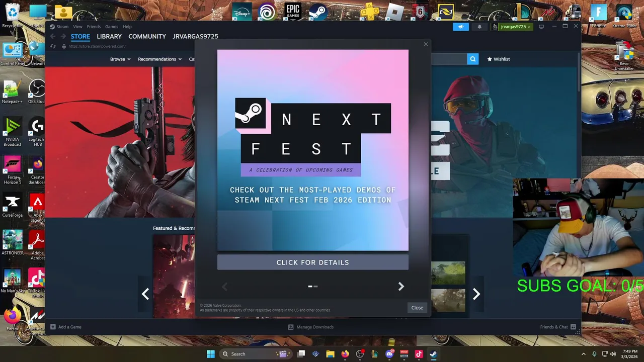Screen dimensions: 644x362
Task: Open the View menu
Action: tap(77, 27)
